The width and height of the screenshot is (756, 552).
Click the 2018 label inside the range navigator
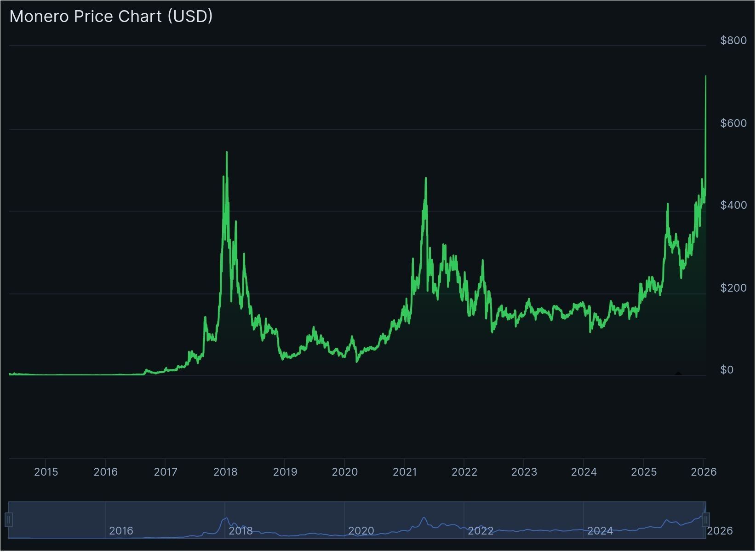(x=241, y=531)
